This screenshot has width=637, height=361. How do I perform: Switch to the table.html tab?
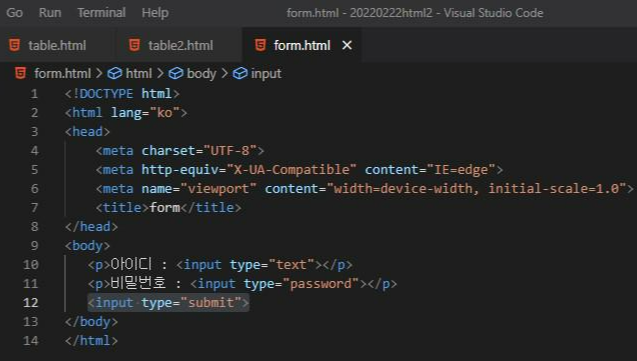(x=57, y=45)
